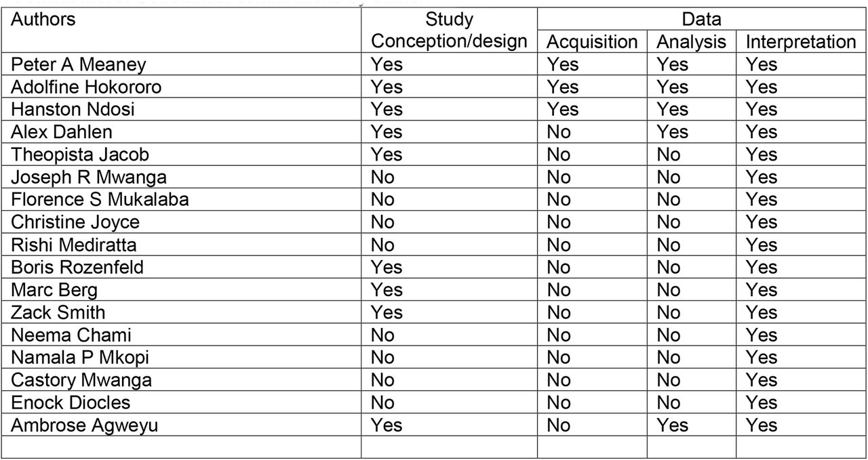Click the Acquisition column header
The image size is (868, 460).
[592, 41]
